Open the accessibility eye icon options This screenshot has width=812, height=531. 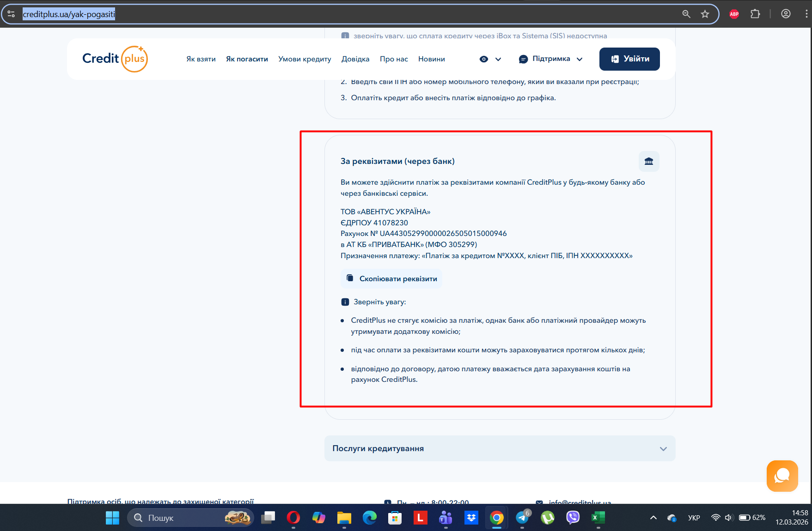pos(484,59)
